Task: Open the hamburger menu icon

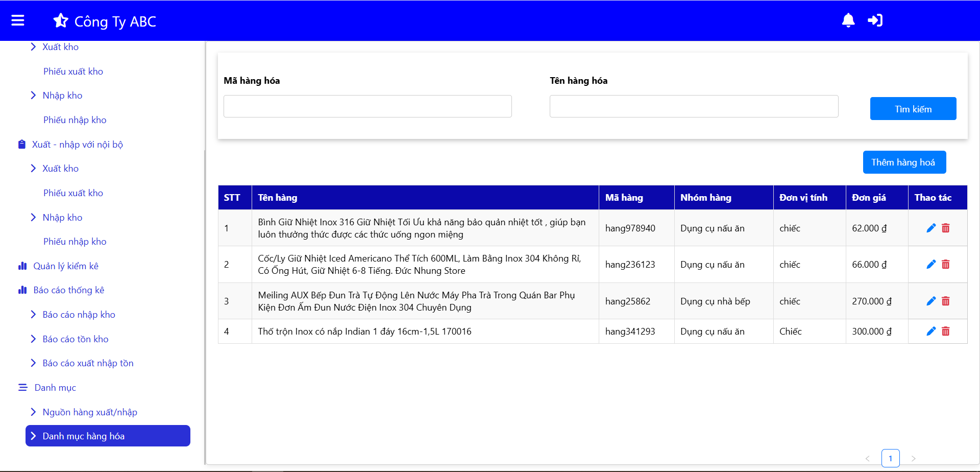Action: tap(18, 20)
